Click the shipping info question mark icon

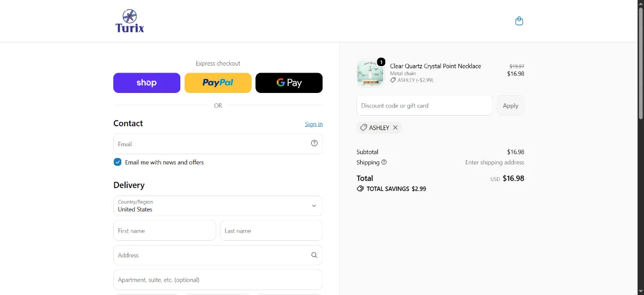tap(384, 162)
